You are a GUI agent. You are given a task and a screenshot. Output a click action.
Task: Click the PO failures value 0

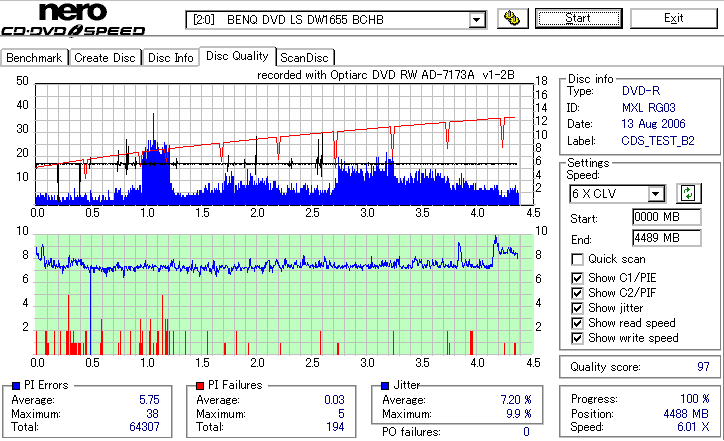pos(526,432)
